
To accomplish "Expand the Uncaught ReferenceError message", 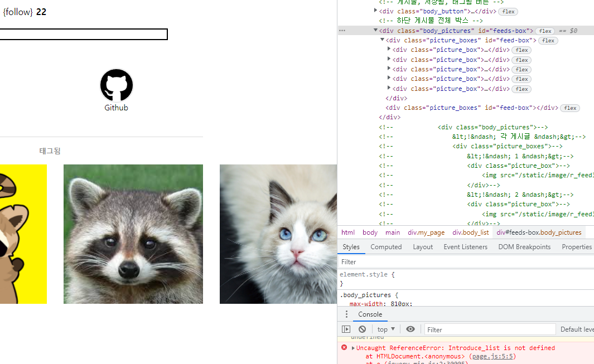I will (353, 348).
